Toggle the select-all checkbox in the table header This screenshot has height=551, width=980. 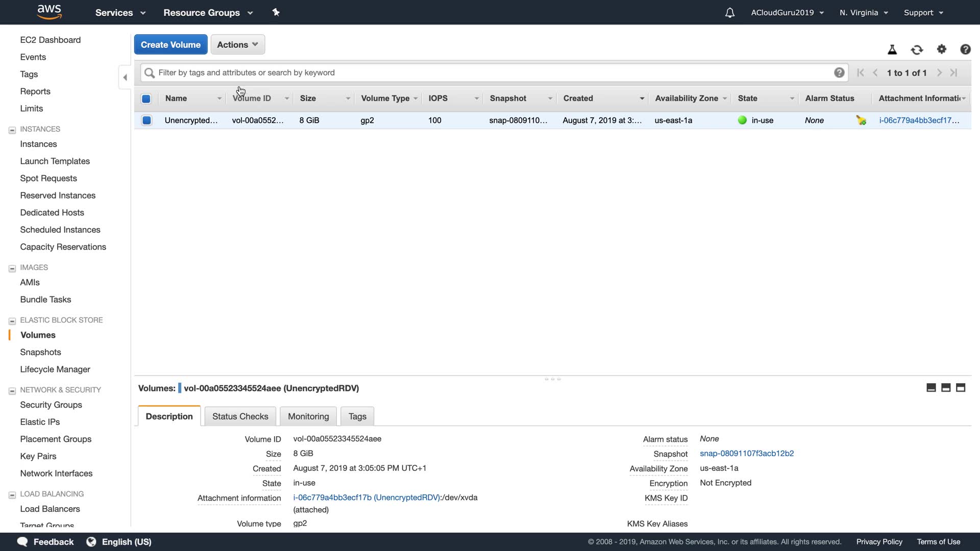[x=146, y=98]
